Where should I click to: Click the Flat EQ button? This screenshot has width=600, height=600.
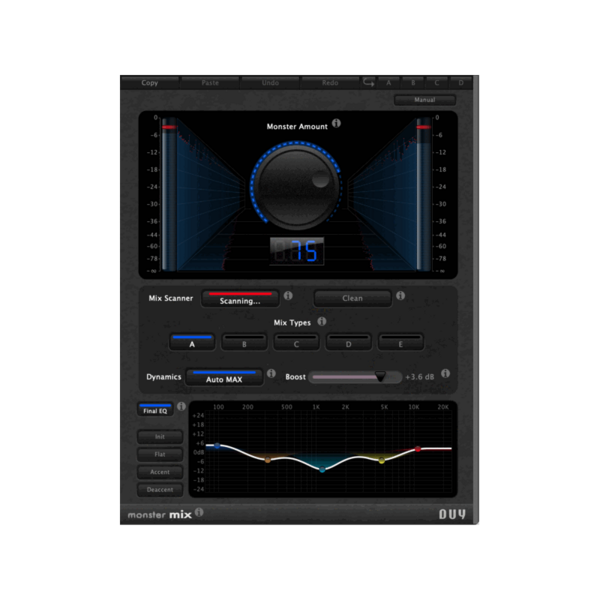160,454
